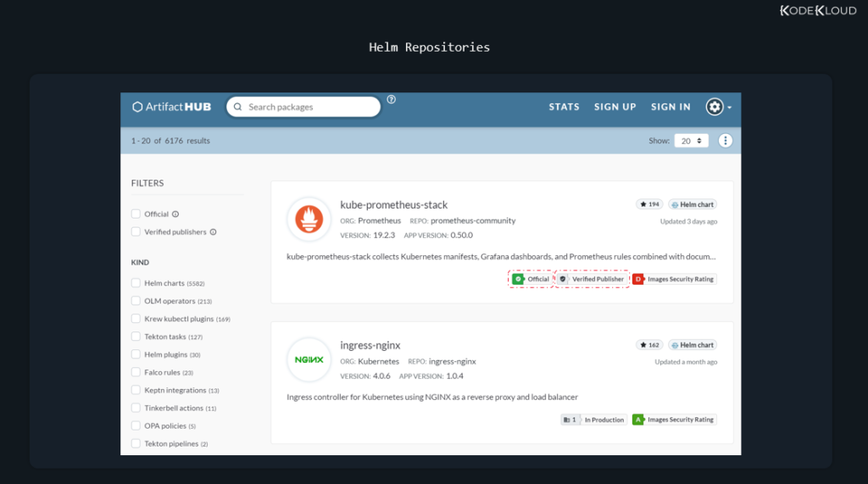Open the settings gear menu
This screenshot has height=484, width=868.
click(718, 107)
